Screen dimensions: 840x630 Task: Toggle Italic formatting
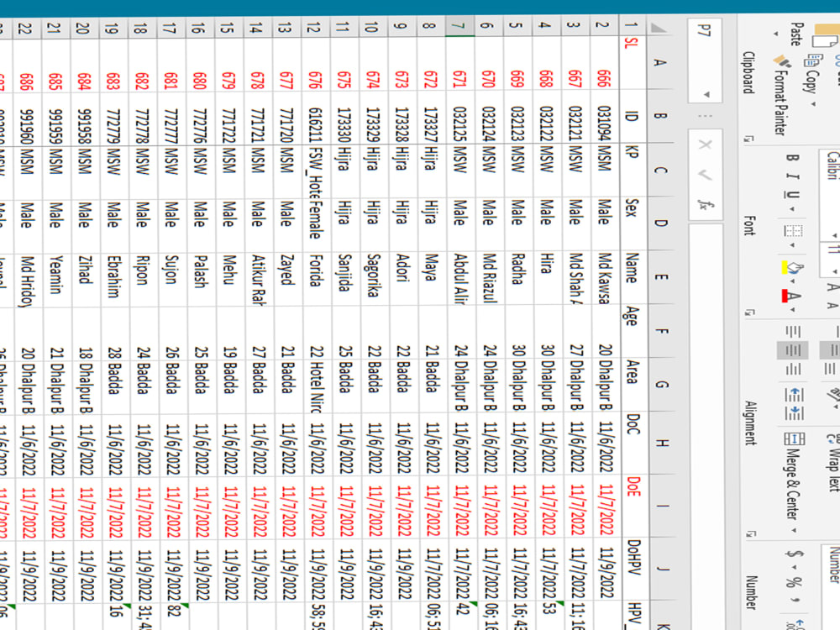[792, 176]
